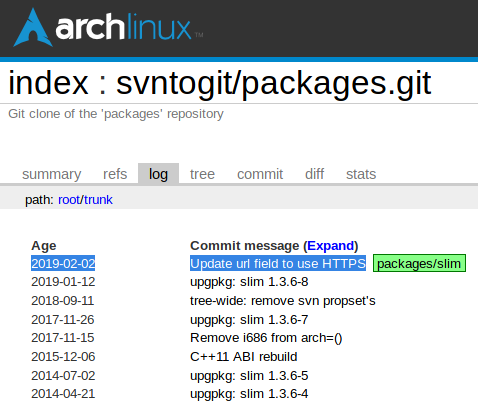Go to the commit tab

click(260, 174)
